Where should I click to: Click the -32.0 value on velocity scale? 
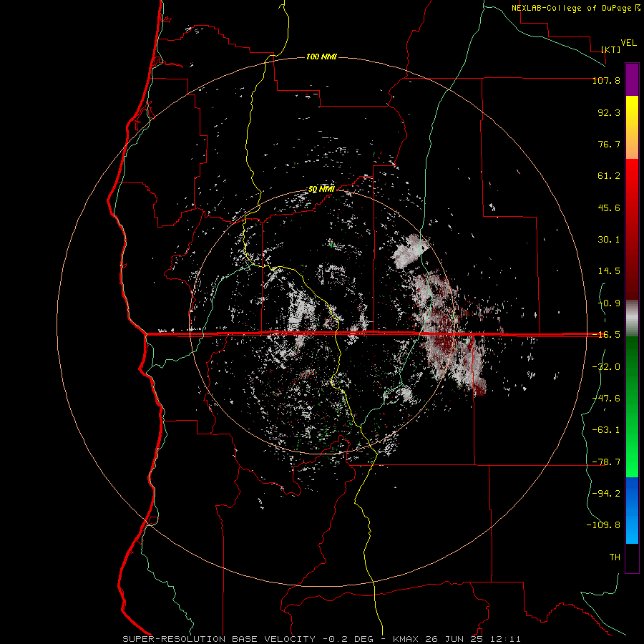(x=606, y=367)
